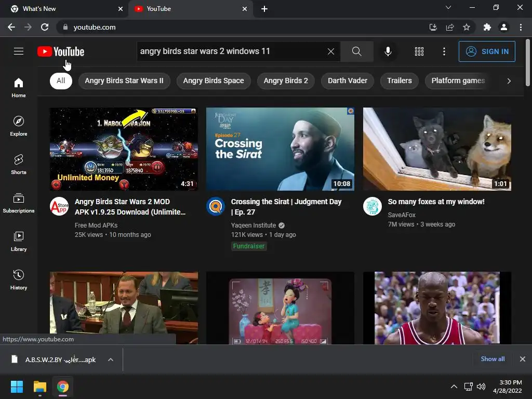Screen dimensions: 532x399
Task: Select Angry Birds Space chip
Action: point(214,81)
